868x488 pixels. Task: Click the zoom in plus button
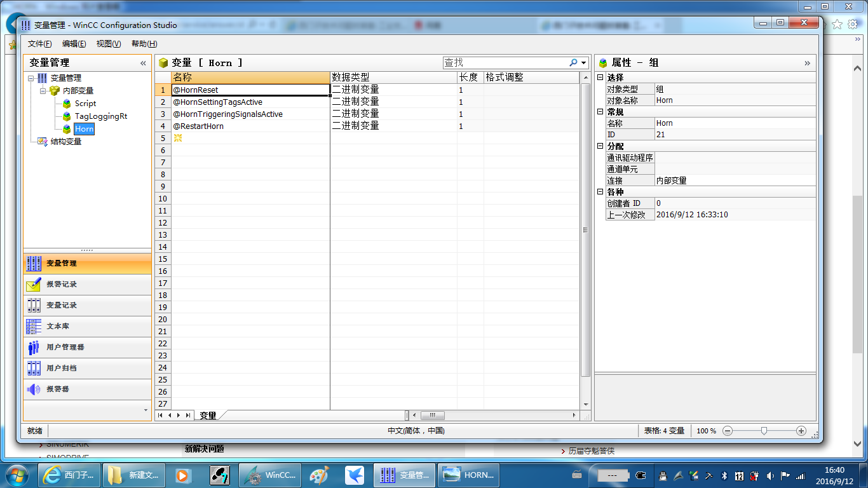801,431
